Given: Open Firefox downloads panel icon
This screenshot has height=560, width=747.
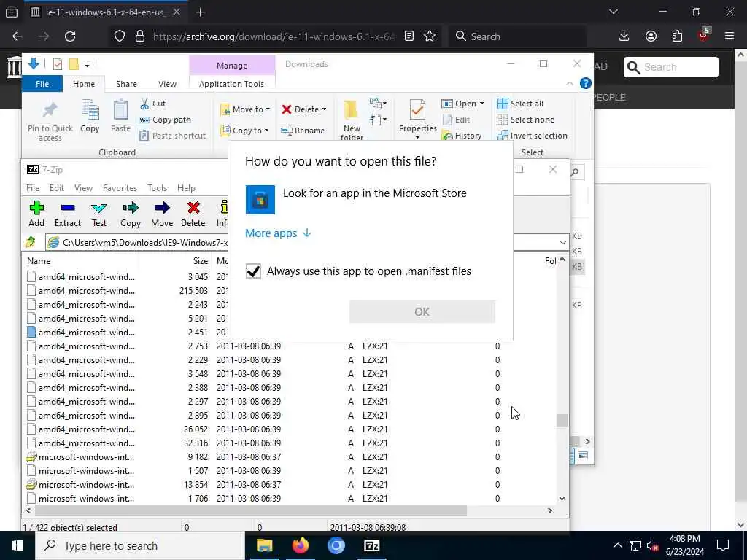Looking at the screenshot, I should tap(624, 36).
